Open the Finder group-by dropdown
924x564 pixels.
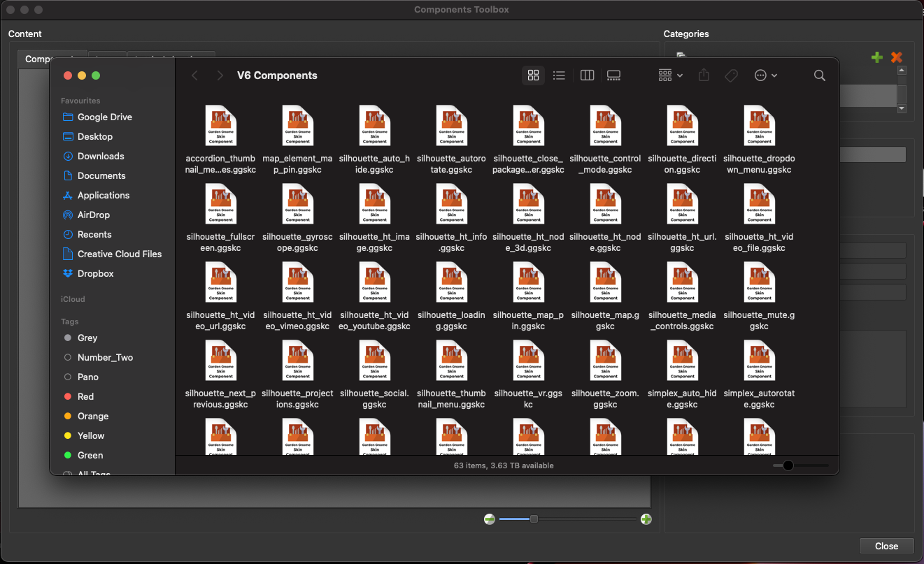click(x=670, y=75)
